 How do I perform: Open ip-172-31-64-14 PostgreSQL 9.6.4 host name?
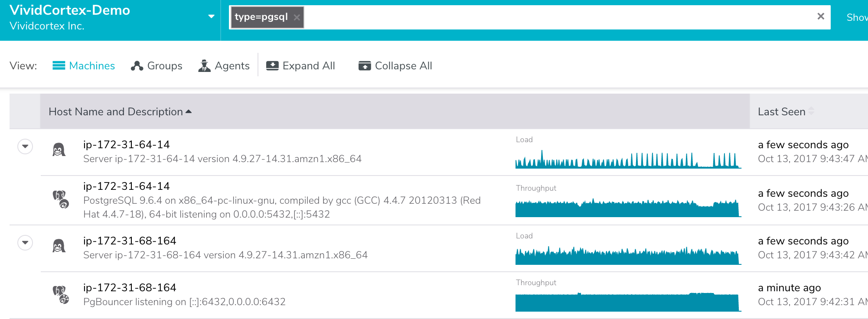click(x=127, y=186)
